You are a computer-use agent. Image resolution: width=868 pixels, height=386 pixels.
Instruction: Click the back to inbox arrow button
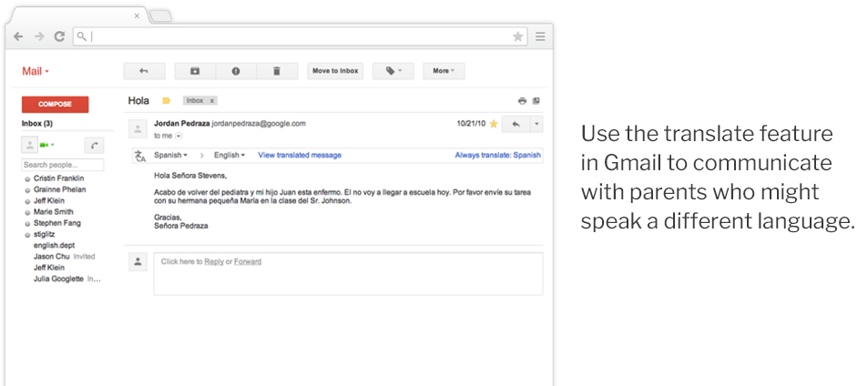(x=143, y=70)
